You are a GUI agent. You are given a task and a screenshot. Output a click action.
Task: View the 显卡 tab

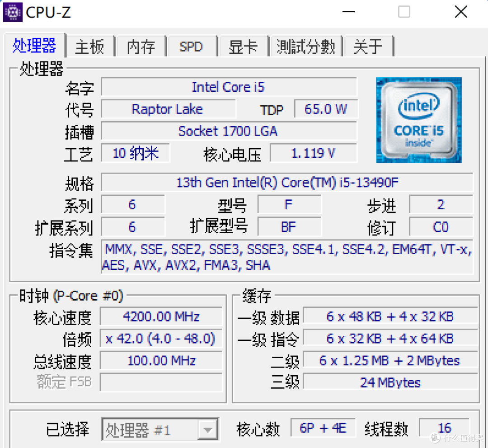(x=244, y=46)
